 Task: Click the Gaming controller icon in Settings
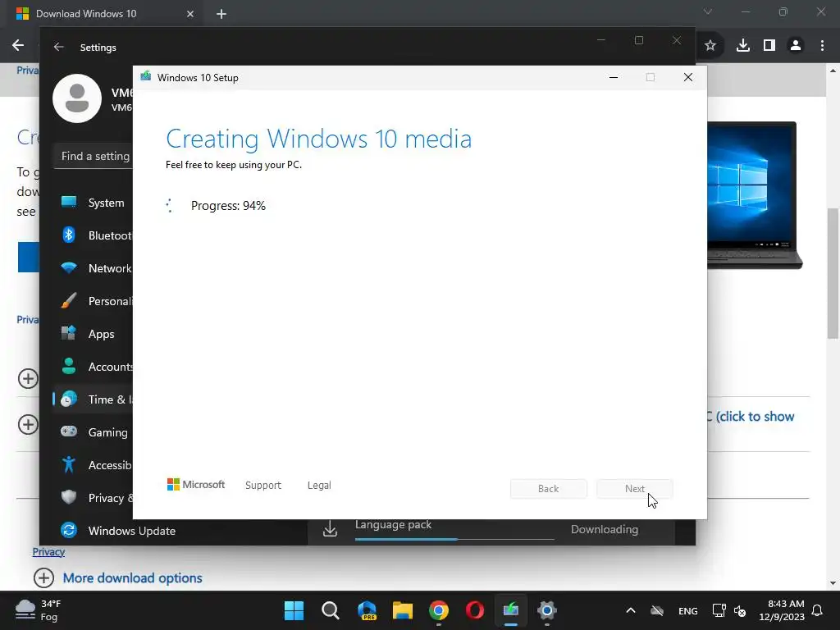pyautogui.click(x=69, y=431)
